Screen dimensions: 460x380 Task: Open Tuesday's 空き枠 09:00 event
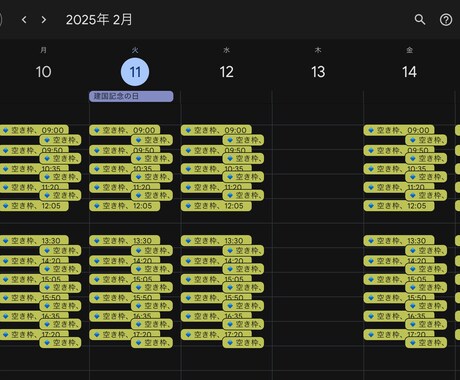tap(124, 130)
